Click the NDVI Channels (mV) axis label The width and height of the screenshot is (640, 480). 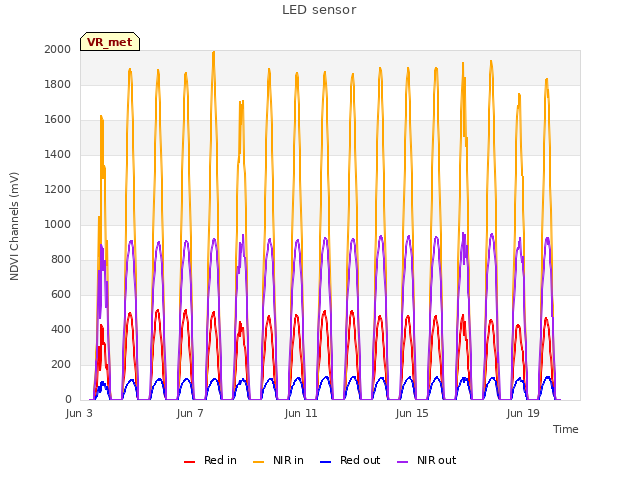coord(14,226)
